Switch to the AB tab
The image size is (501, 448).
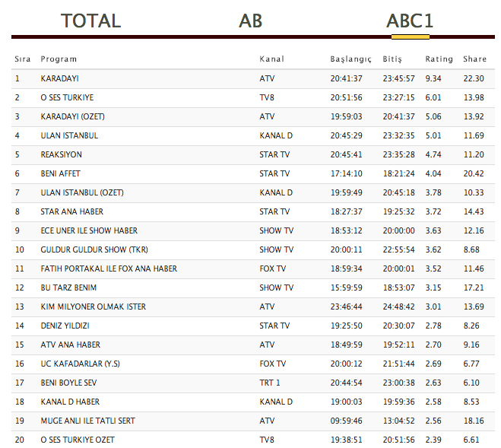point(251,21)
